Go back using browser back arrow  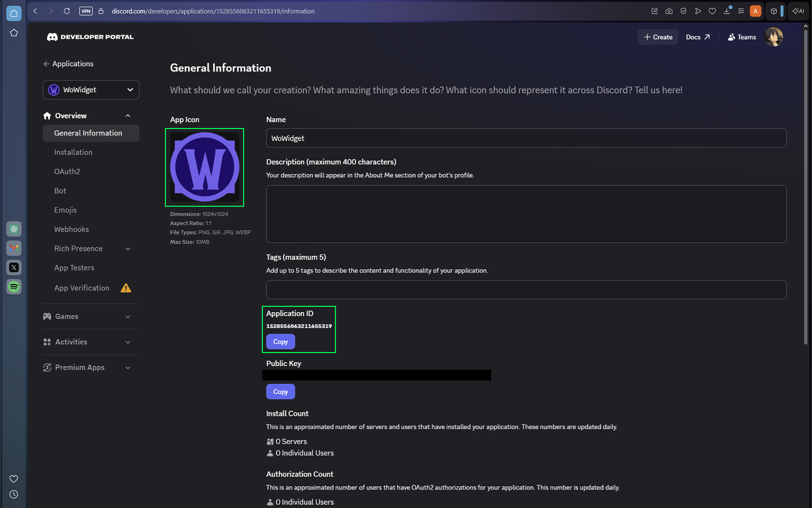pyautogui.click(x=35, y=11)
